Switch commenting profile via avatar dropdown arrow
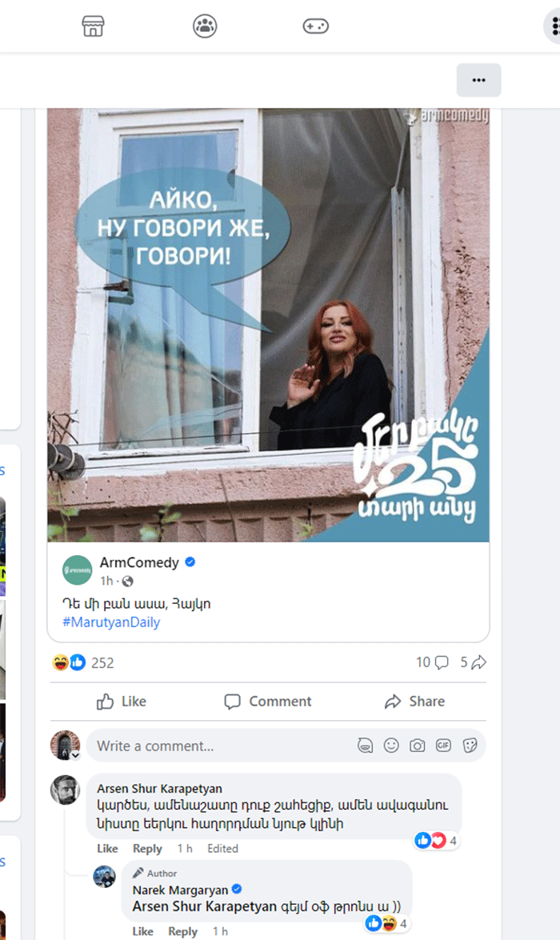 [x=75, y=755]
